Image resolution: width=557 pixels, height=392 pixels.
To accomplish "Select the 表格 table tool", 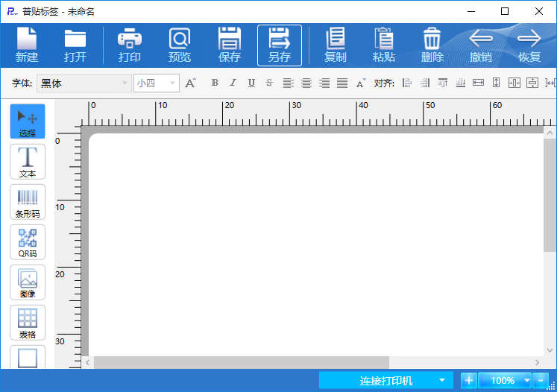I will click(28, 323).
